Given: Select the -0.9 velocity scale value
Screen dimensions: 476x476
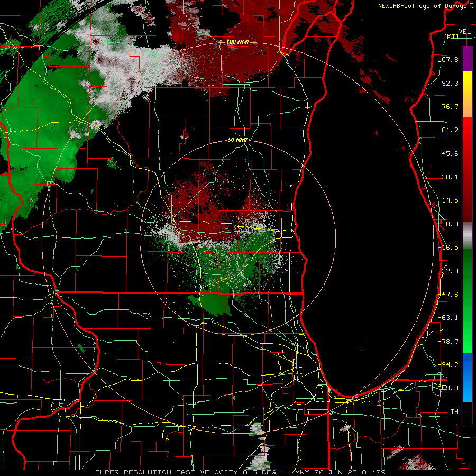Looking at the screenshot, I should click(450, 224).
